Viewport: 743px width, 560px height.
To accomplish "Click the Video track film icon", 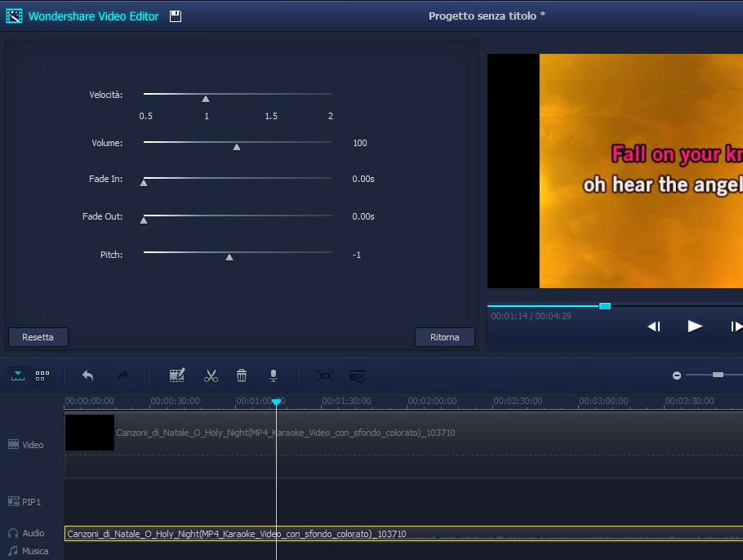I will coord(13,444).
